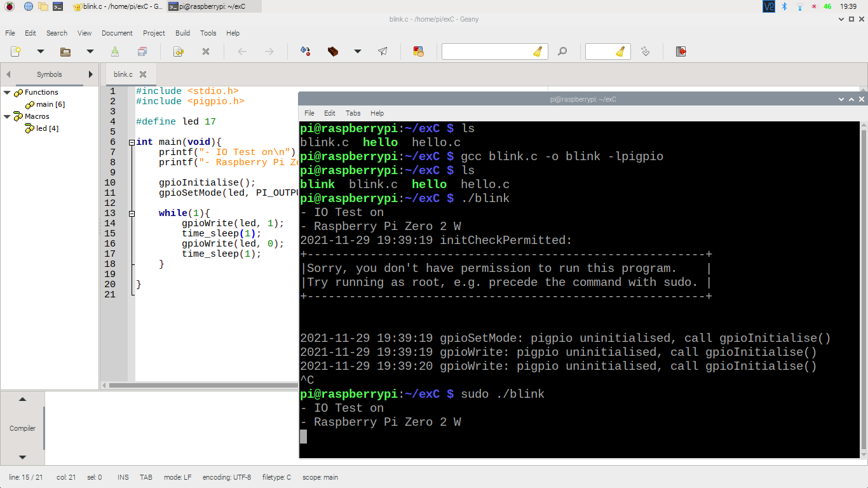Open the Build dropdown arrow beside the brick icon
868x488 pixels.
356,51
